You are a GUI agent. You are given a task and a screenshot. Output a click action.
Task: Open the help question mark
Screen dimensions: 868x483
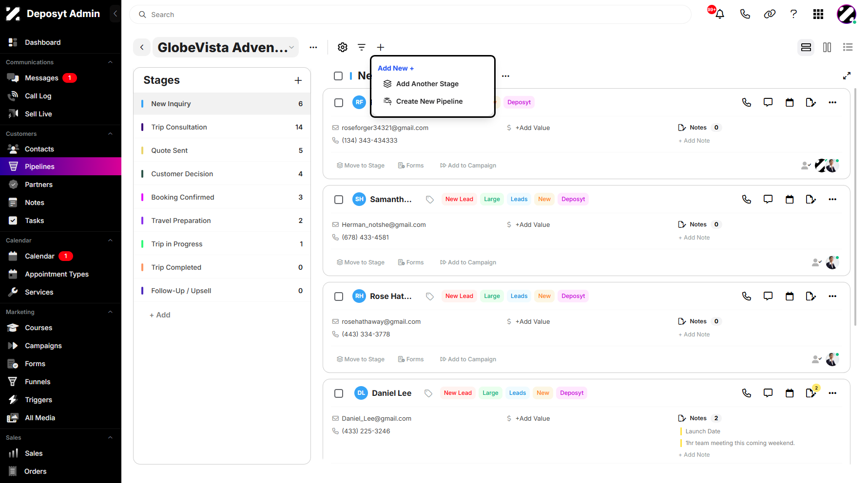793,14
